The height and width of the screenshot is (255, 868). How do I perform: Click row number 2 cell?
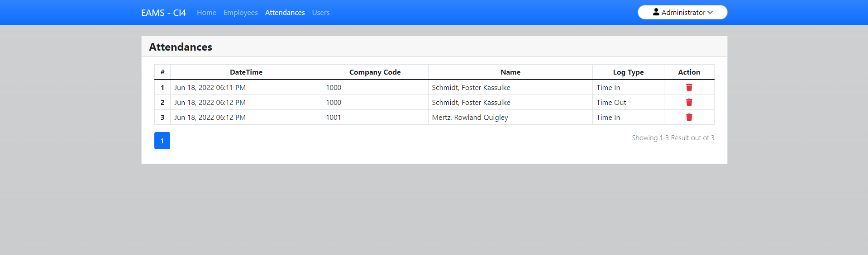(162, 102)
